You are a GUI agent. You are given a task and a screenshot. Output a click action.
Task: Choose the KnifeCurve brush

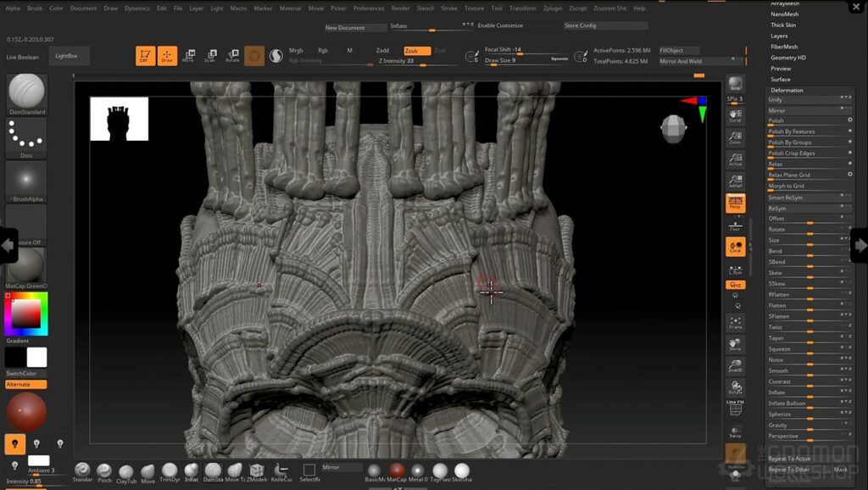point(281,471)
